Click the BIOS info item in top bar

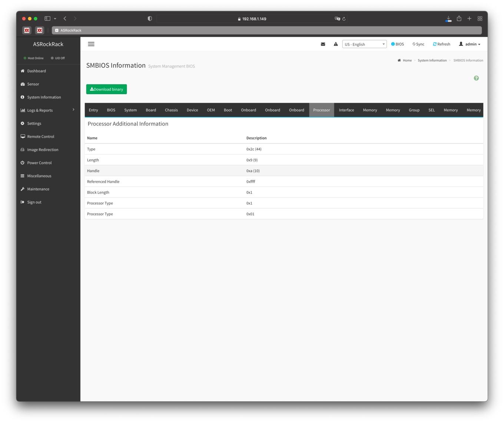pyautogui.click(x=398, y=44)
